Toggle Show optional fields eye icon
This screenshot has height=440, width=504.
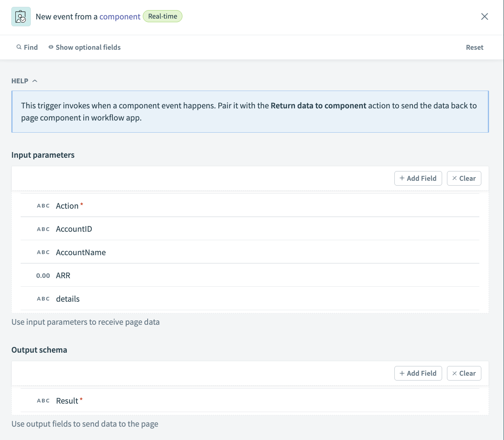pyautogui.click(x=51, y=47)
